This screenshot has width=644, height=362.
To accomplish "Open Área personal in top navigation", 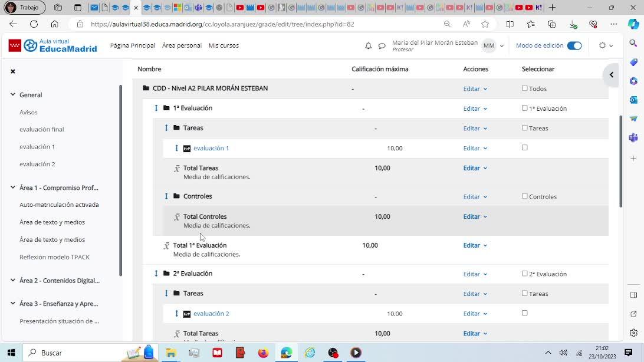I will pyautogui.click(x=182, y=45).
